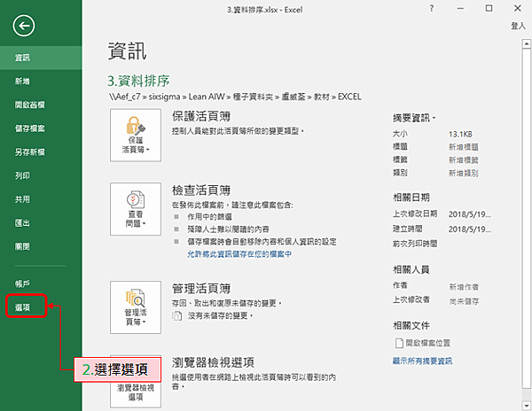The image size is (532, 411).
Task: Click the 登入 sign-in link
Action: click(x=518, y=26)
